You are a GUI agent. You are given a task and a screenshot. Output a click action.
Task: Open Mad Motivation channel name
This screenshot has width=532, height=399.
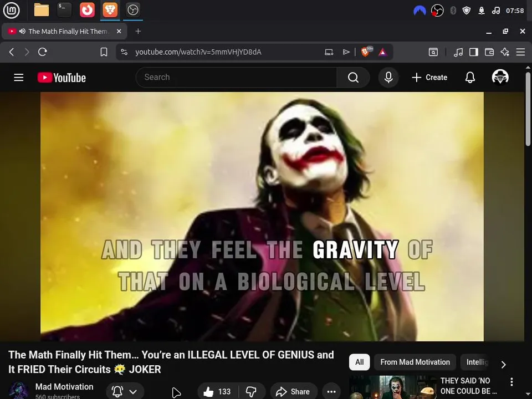pyautogui.click(x=64, y=386)
